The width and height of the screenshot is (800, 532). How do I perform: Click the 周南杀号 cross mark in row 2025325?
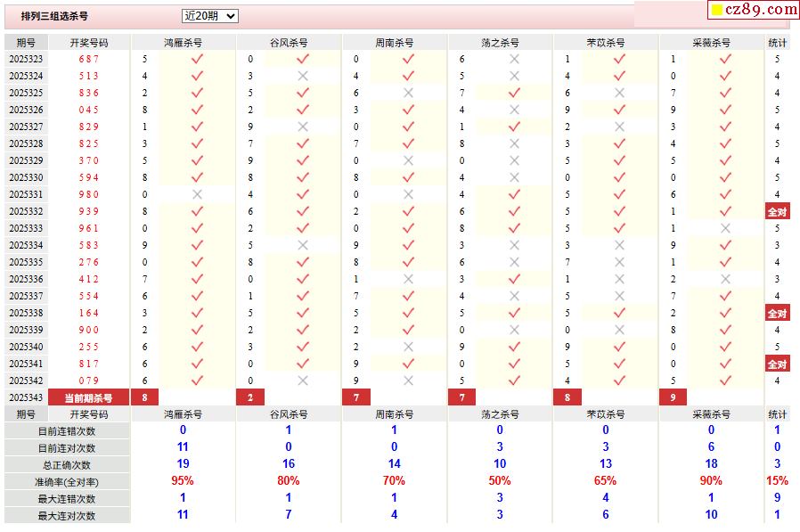click(408, 93)
